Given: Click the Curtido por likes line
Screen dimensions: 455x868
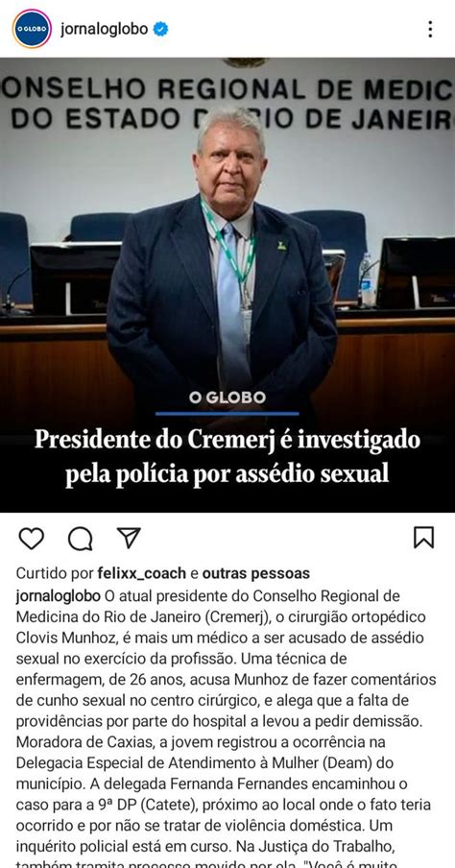Looking at the screenshot, I should point(163,573).
